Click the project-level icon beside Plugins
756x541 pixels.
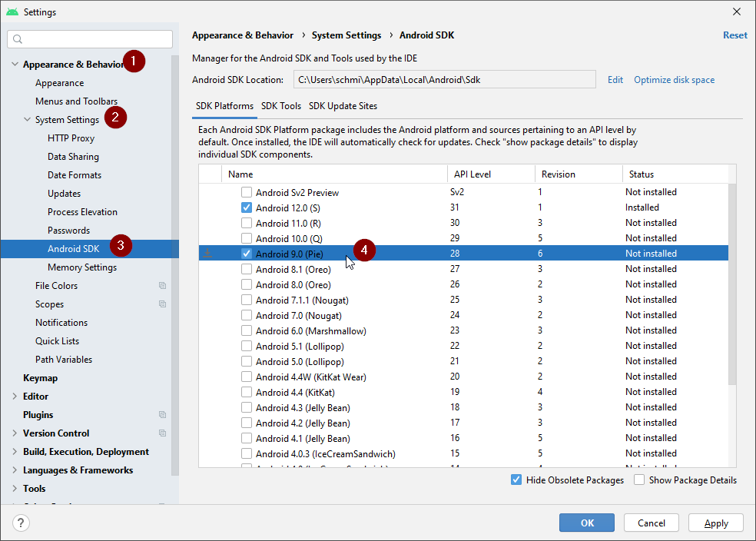162,415
